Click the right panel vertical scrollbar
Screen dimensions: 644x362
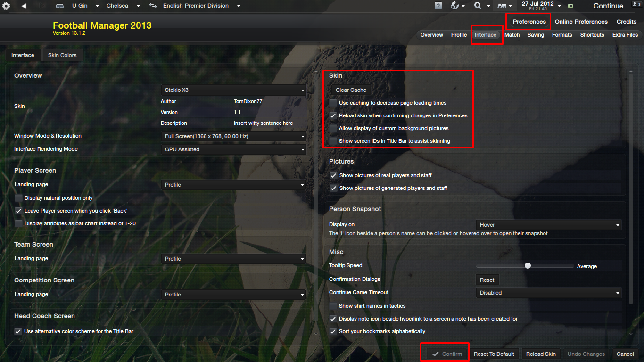click(631, 203)
